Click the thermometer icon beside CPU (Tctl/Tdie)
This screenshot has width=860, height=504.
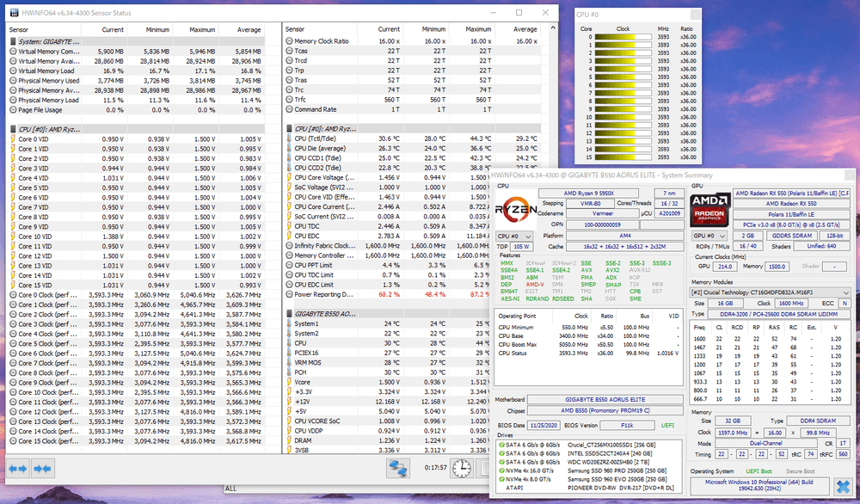pyautogui.click(x=289, y=138)
